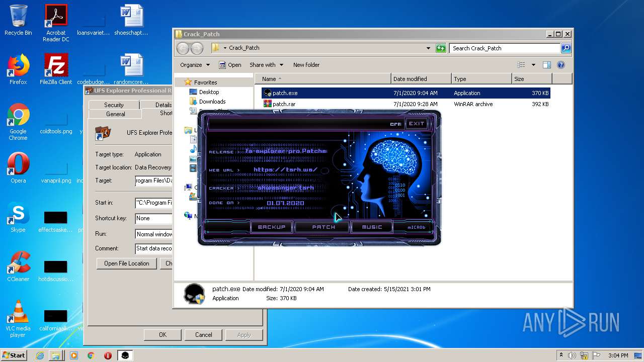Click Target field in properties
This screenshot has height=362, width=644.
point(153,180)
